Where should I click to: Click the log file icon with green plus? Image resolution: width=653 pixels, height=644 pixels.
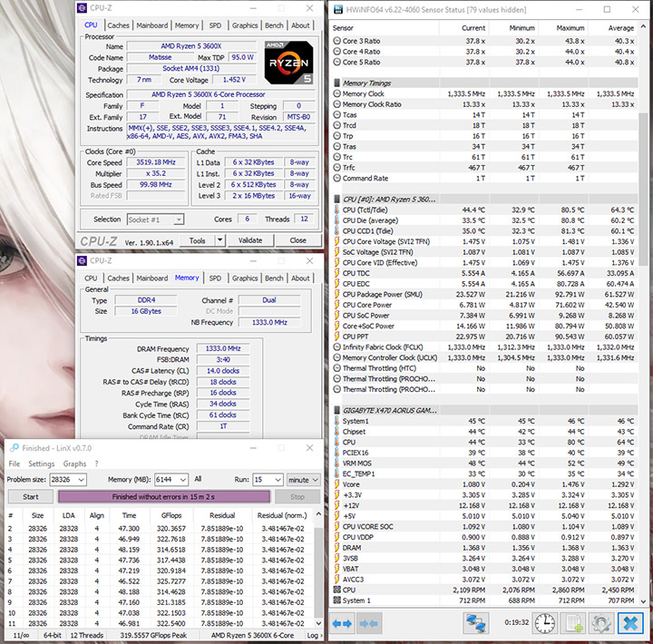click(573, 624)
